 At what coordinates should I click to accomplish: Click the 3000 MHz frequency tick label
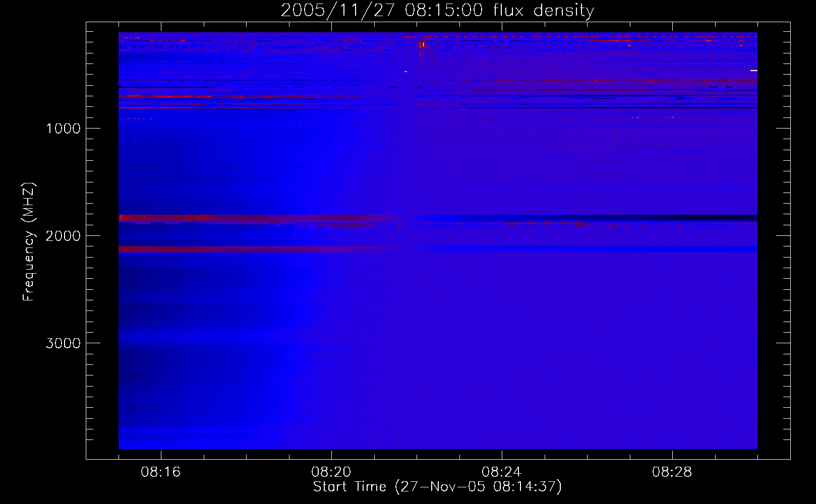point(63,343)
